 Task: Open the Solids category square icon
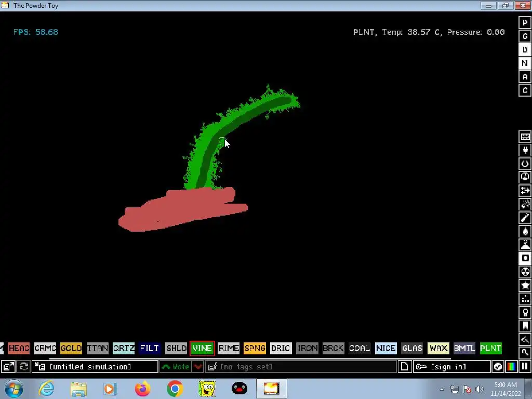pos(525,258)
